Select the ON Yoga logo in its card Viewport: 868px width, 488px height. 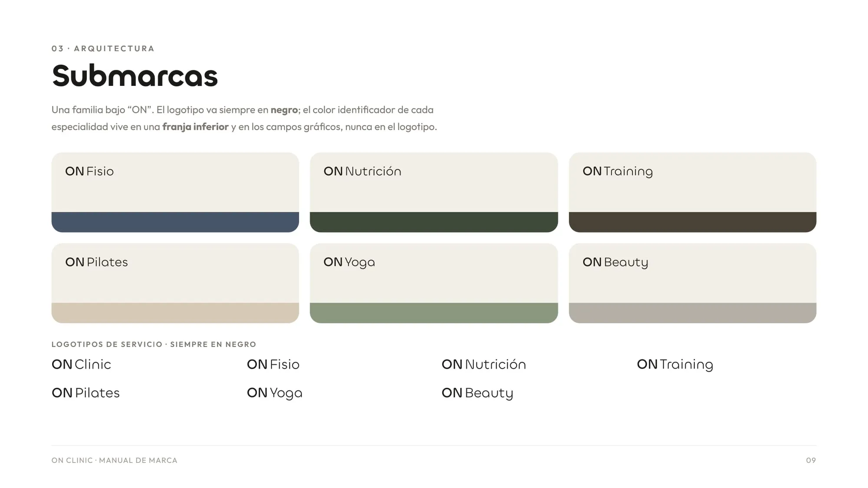tap(349, 263)
